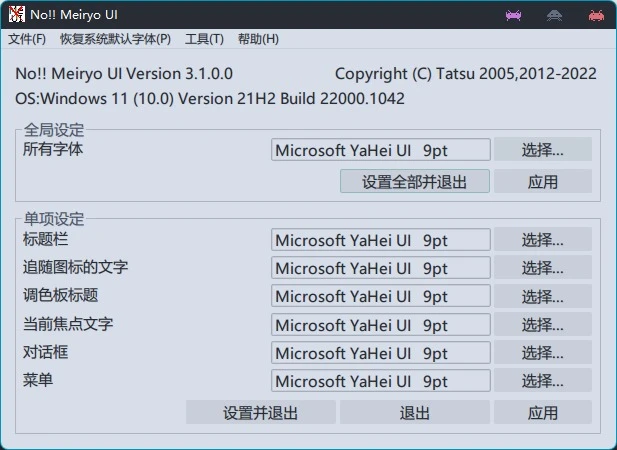
Task: Open the 恢复系统默认字体(P) menu
Action: pos(115,39)
